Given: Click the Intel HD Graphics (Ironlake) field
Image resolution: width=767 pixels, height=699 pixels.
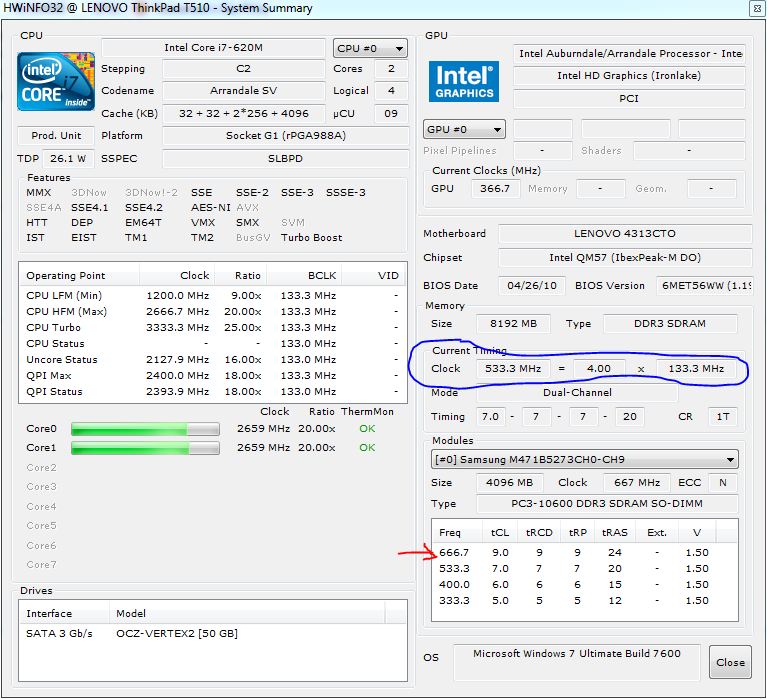Looking at the screenshot, I should point(629,75).
